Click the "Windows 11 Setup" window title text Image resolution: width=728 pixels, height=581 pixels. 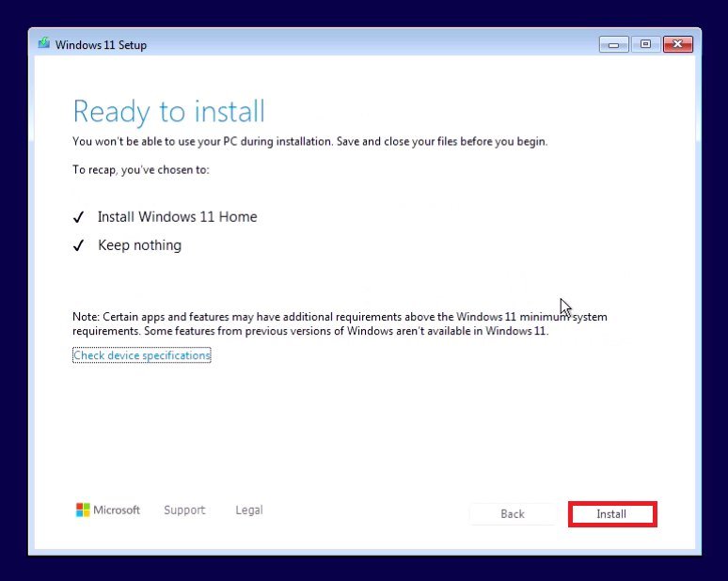(x=101, y=45)
